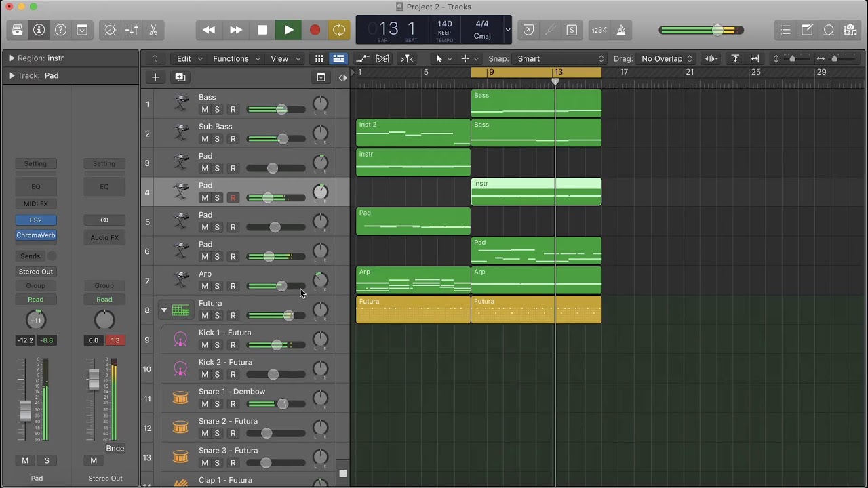Click the red Record button
The image size is (868, 488).
pyautogui.click(x=315, y=30)
